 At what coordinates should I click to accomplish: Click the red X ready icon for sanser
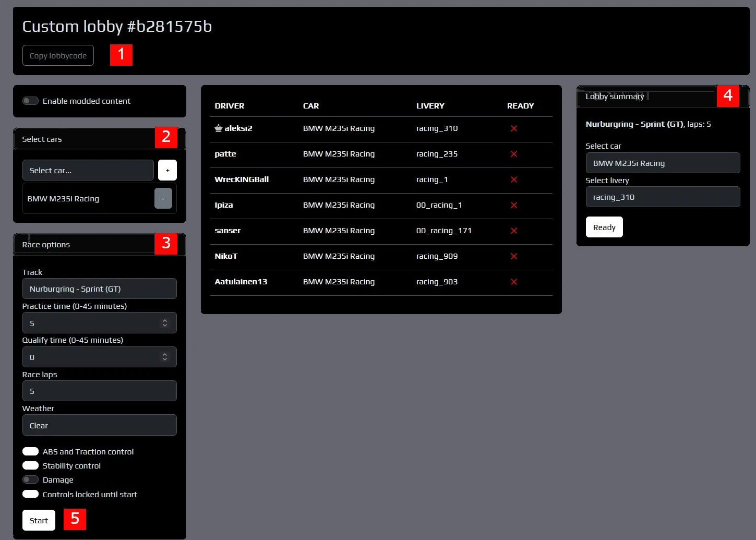pos(514,231)
